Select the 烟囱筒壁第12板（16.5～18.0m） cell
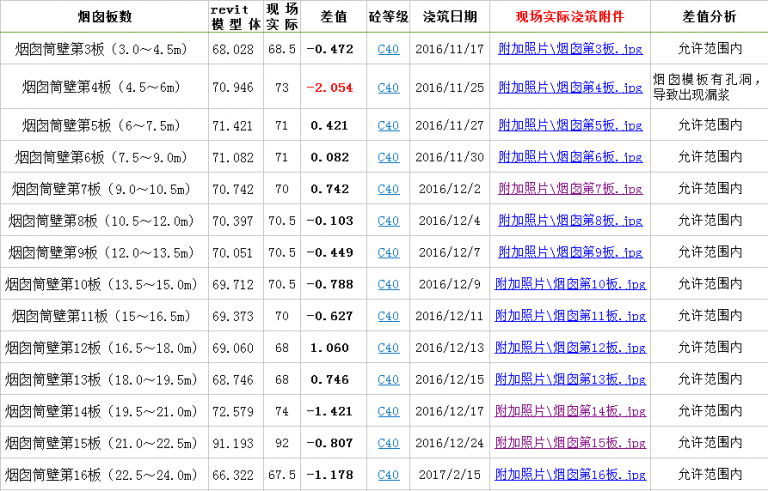Screen dimensions: 768x491 pos(104,348)
